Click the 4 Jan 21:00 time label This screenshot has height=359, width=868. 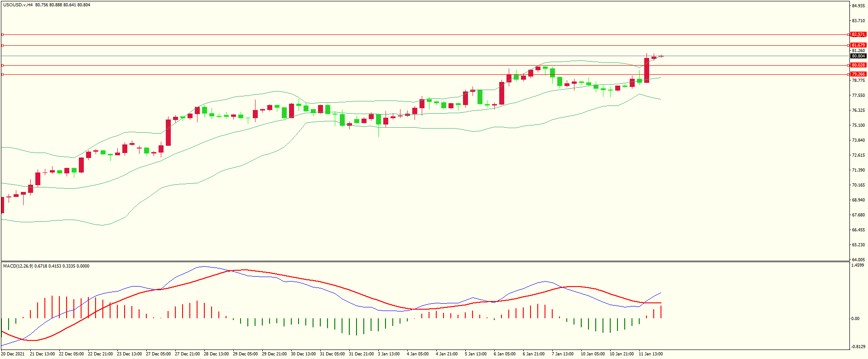coord(447,354)
